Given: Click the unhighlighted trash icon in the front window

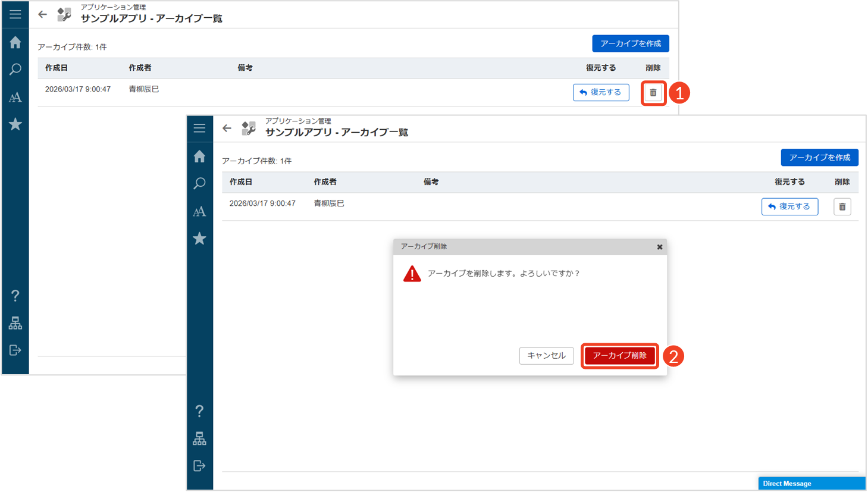Looking at the screenshot, I should coord(842,206).
